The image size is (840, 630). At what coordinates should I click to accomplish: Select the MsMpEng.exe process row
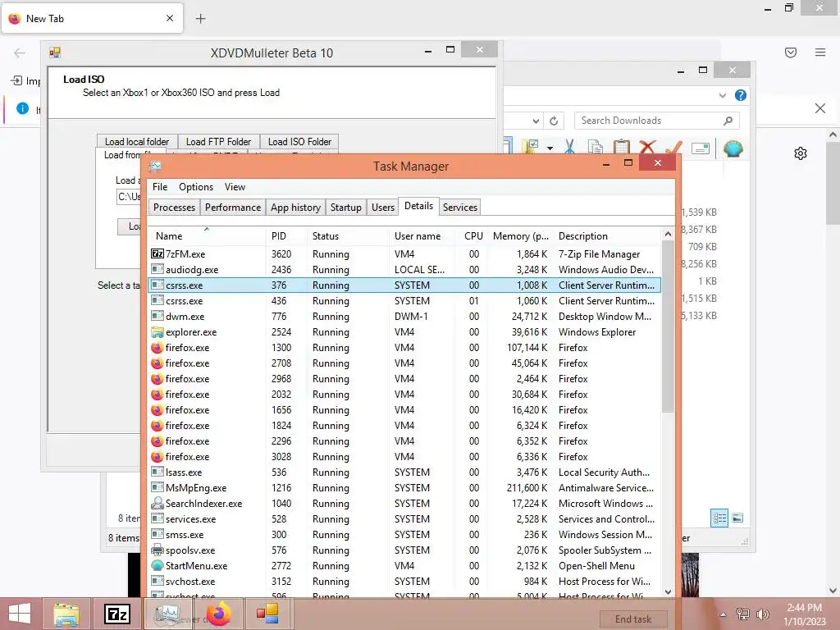(x=404, y=488)
